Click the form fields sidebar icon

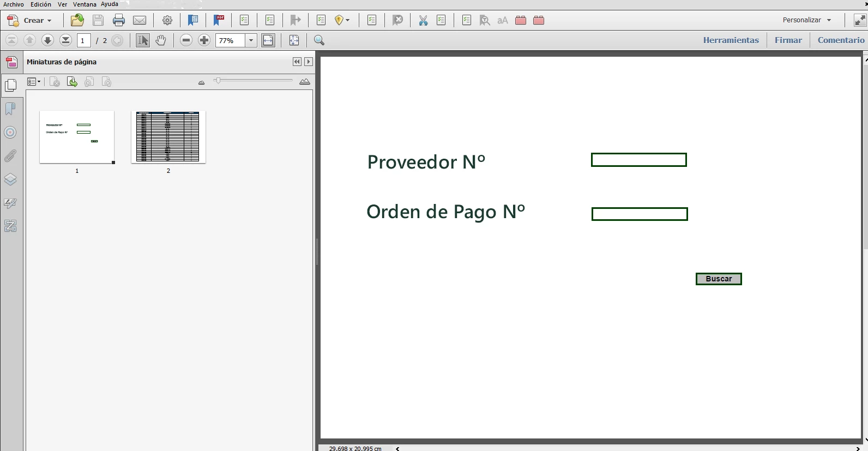11,62
